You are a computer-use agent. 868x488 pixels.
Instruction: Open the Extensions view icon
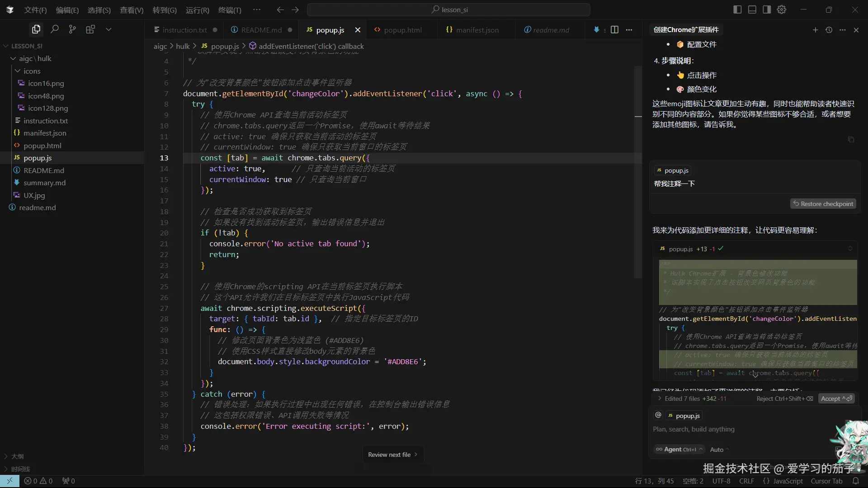point(90,29)
